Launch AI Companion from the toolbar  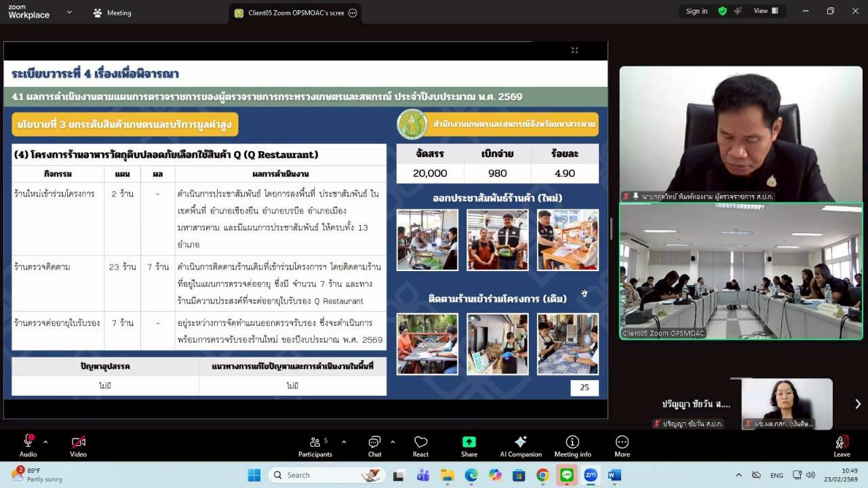click(521, 444)
